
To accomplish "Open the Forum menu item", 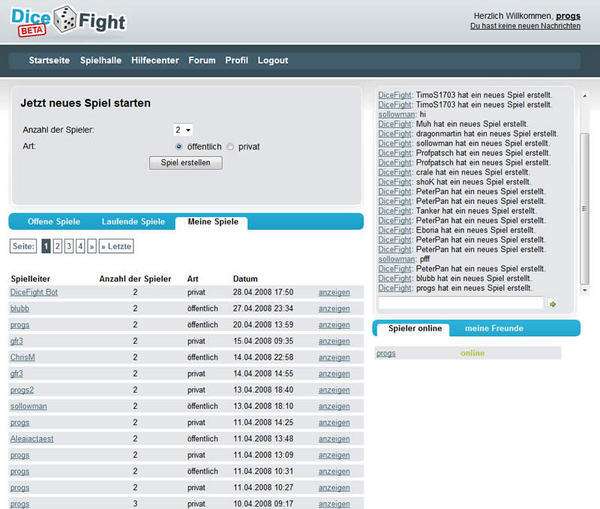I will tap(202, 60).
